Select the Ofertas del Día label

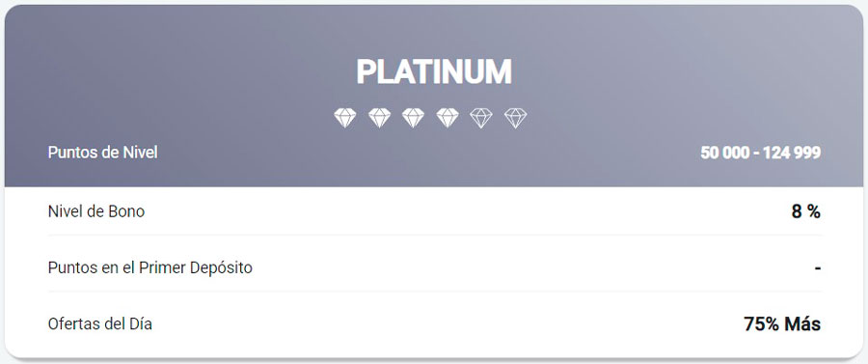coord(100,324)
